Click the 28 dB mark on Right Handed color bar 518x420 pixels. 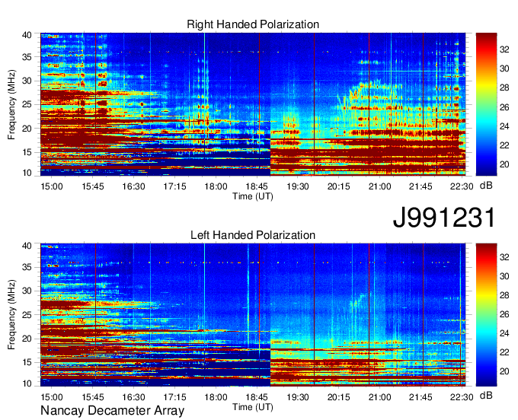pos(504,87)
